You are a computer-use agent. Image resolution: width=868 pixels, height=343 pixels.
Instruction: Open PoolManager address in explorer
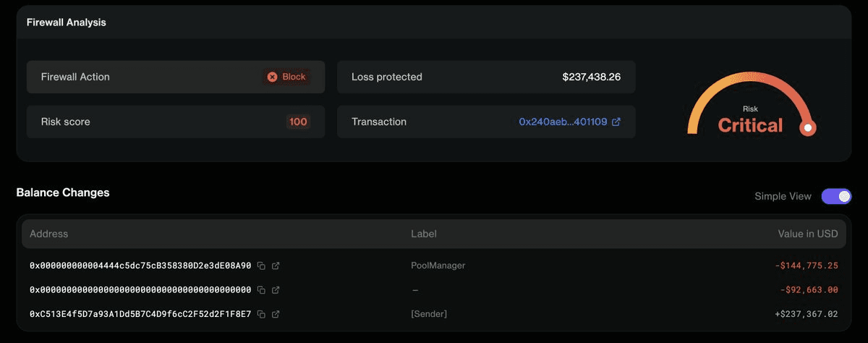[x=276, y=266]
